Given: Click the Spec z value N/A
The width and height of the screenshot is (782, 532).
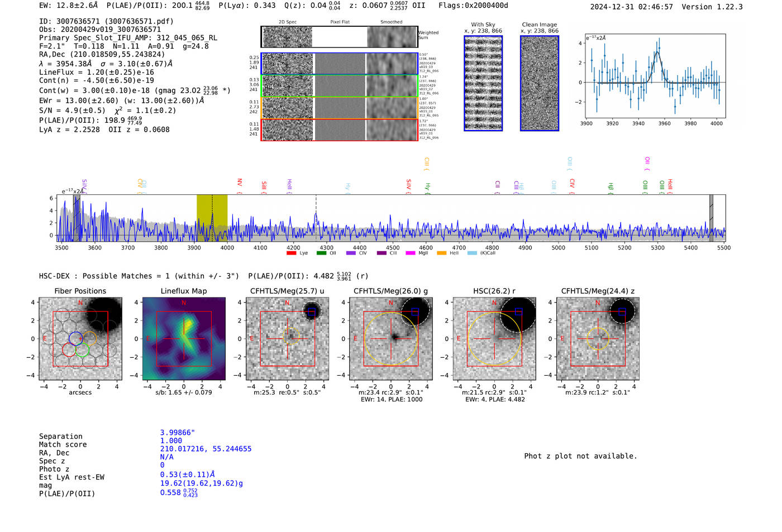Looking at the screenshot, I should point(166,457).
